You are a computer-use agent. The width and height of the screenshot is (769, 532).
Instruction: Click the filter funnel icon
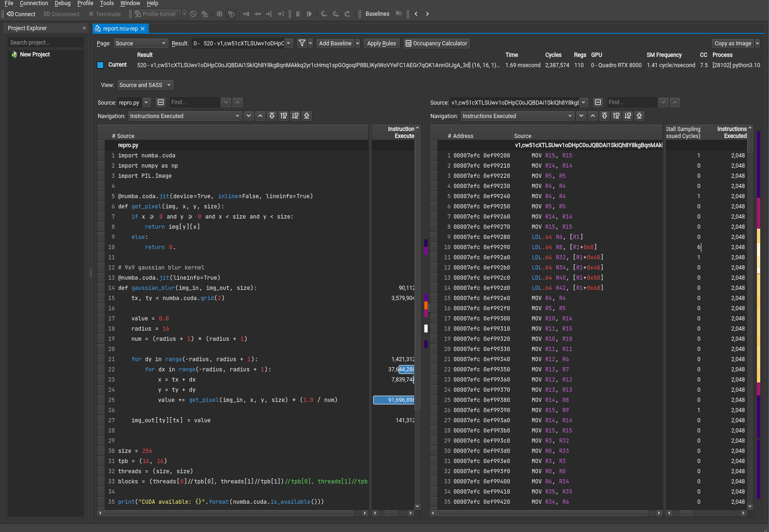(x=302, y=43)
